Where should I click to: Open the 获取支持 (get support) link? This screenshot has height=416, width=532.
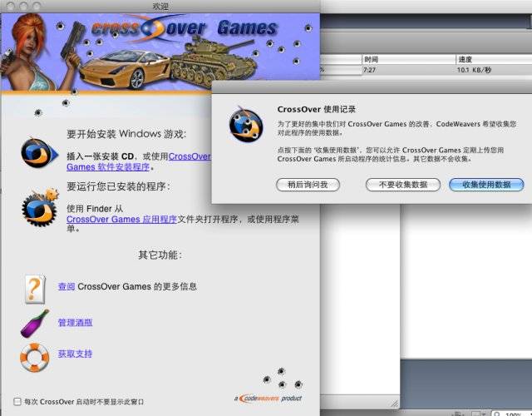point(75,354)
